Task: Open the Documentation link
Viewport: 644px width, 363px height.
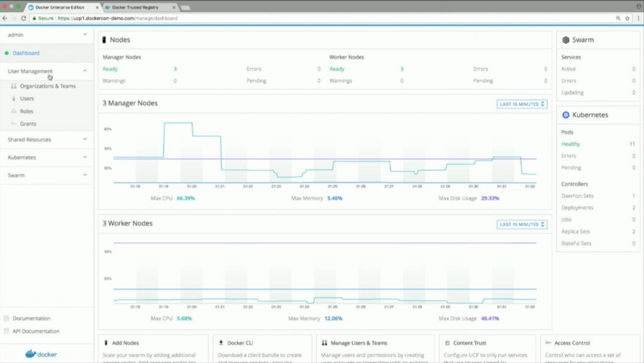Action: coord(31,318)
